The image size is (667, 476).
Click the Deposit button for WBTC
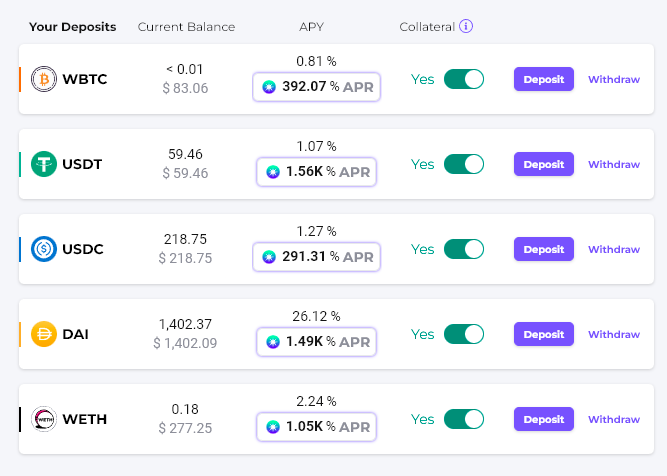[x=544, y=79]
